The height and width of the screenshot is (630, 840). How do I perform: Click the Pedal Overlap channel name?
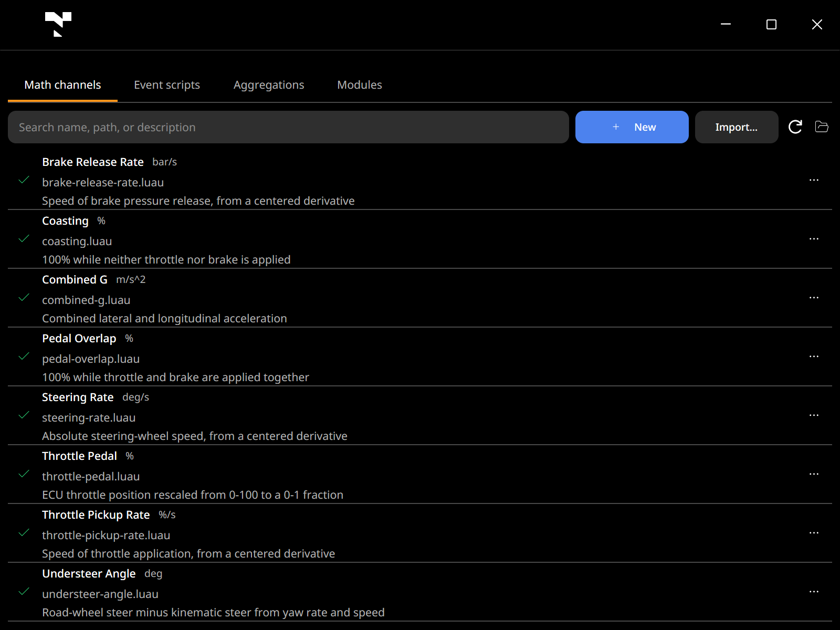pyautogui.click(x=79, y=339)
